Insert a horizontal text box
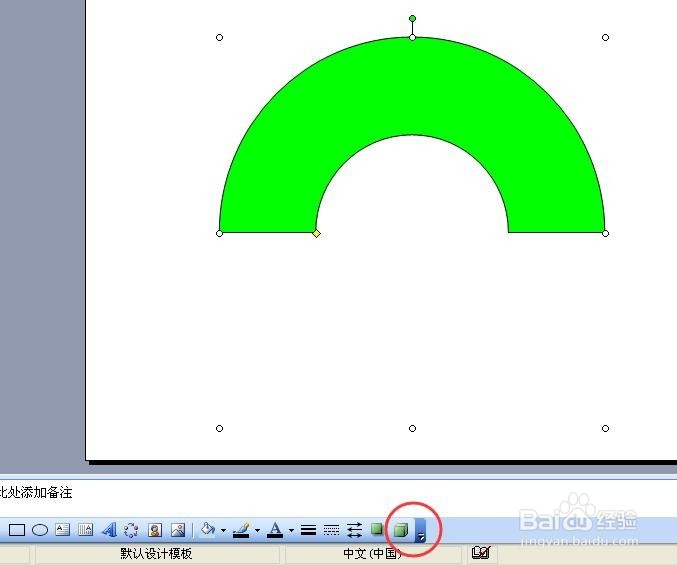This screenshot has width=677, height=565. click(x=63, y=530)
